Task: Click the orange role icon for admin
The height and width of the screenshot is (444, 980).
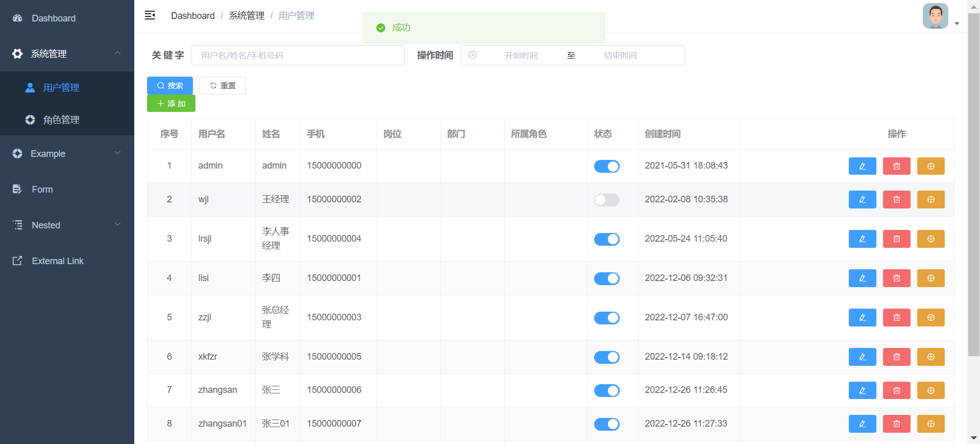Action: click(930, 166)
